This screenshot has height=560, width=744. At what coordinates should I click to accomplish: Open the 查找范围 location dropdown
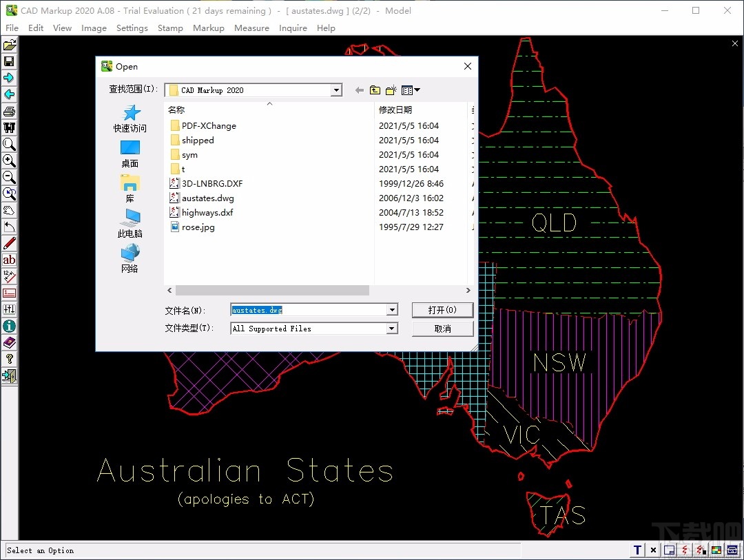pos(336,90)
